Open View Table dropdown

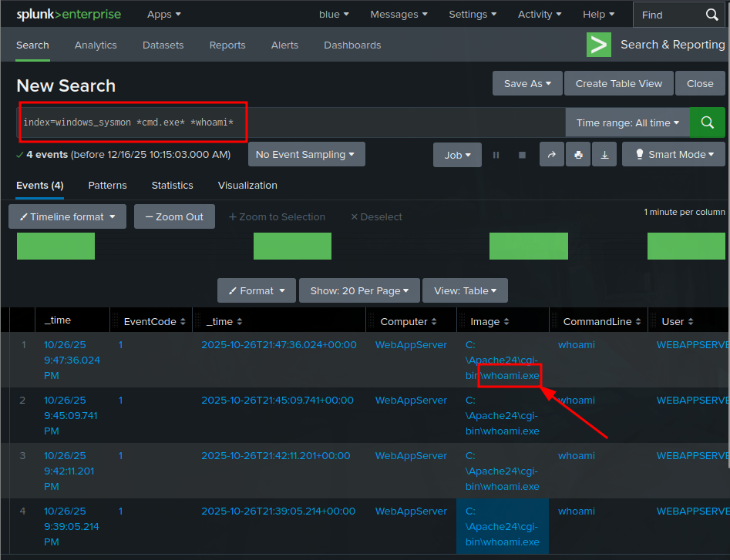[465, 290]
